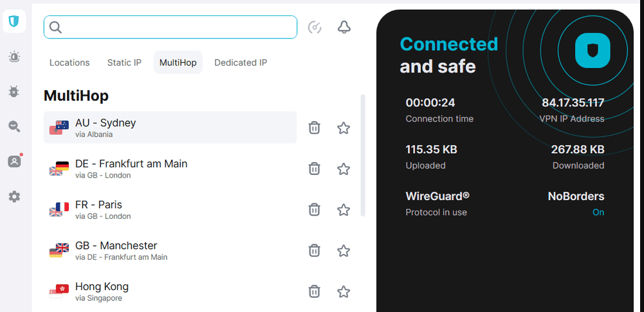Click the DE - Frankfurt flag icon
Screen dimensions: 644x312
(x=59, y=169)
